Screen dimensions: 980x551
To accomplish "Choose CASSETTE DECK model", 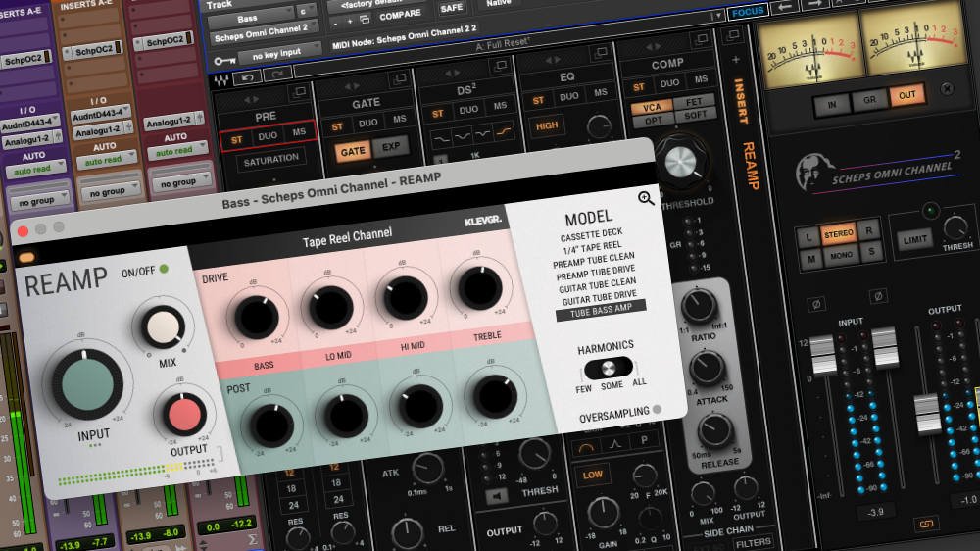I will (x=591, y=235).
